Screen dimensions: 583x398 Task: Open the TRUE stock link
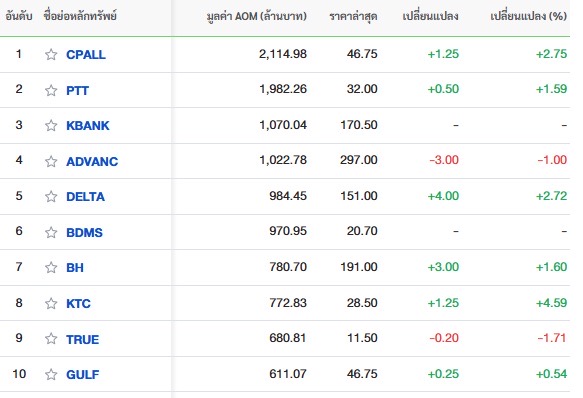[x=83, y=339]
